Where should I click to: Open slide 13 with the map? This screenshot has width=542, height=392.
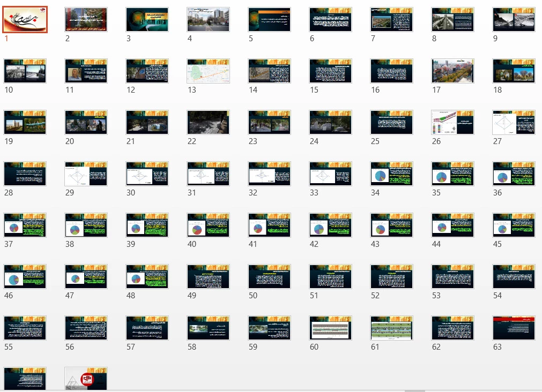(208, 71)
